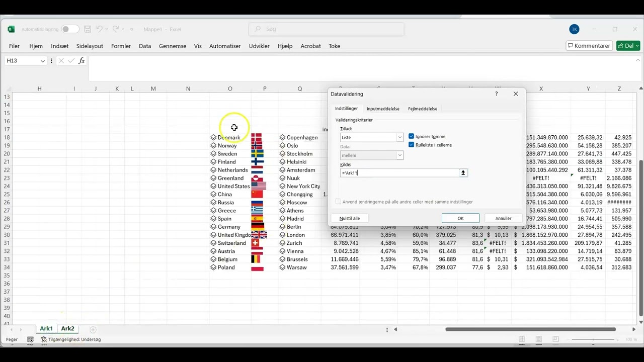
Task: Switch to Page Layout view icon
Action: click(x=539, y=339)
